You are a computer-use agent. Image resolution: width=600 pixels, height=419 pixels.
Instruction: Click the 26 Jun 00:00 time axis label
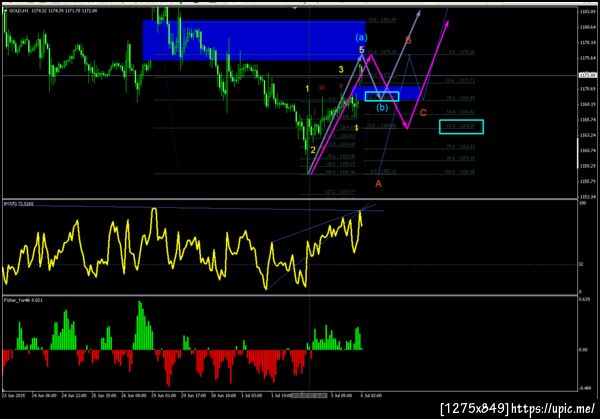[134, 395]
